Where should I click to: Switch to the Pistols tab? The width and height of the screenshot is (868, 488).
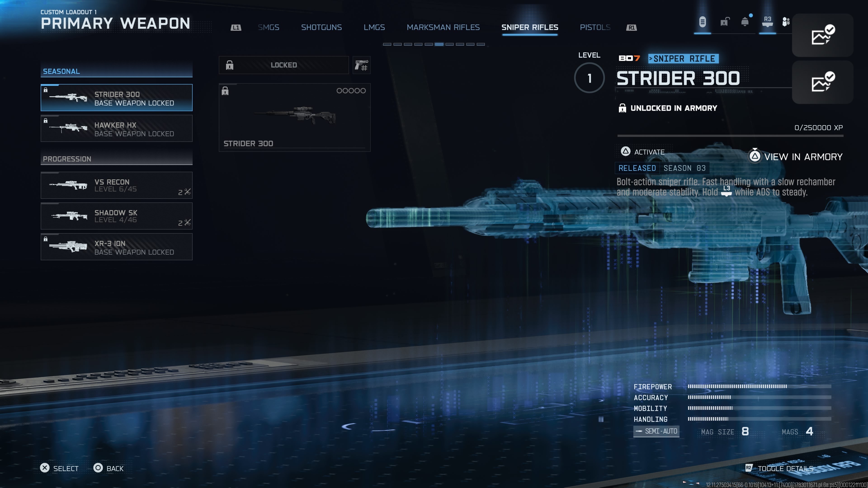[595, 27]
